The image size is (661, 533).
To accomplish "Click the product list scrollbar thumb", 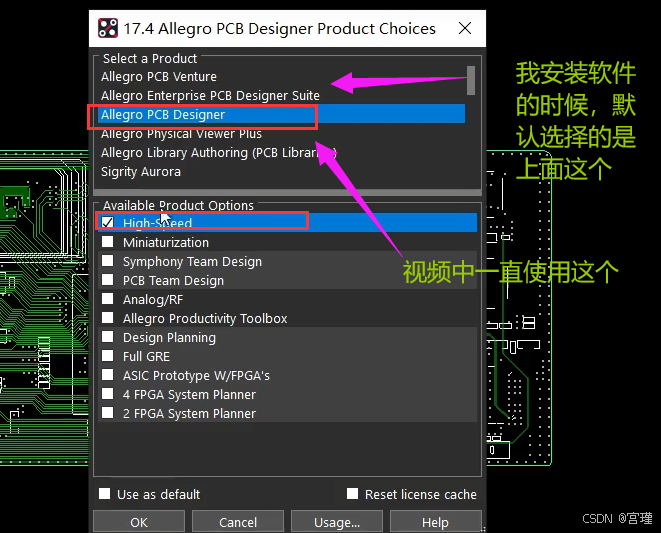I will [x=471, y=80].
